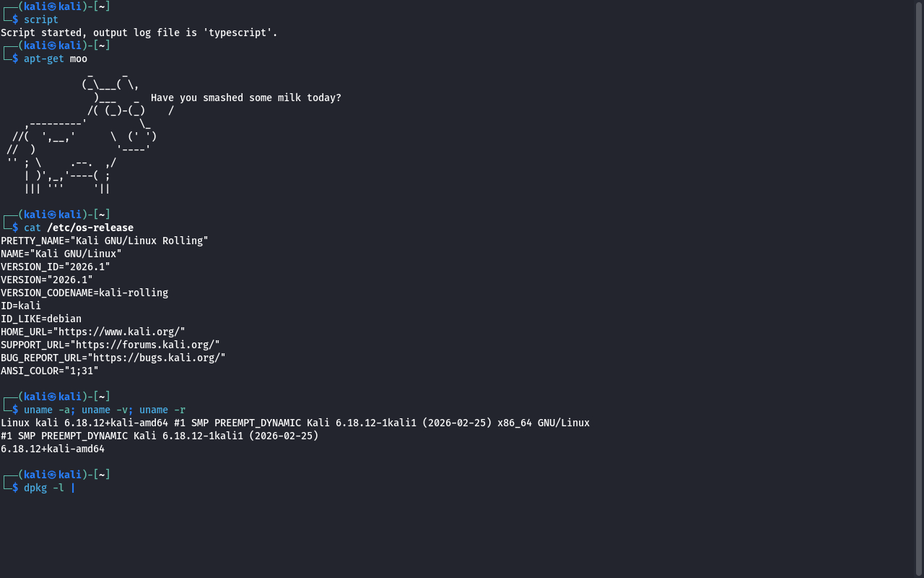Click the "apt-get moo" command text
Screen dimensions: 924x578
click(x=55, y=59)
